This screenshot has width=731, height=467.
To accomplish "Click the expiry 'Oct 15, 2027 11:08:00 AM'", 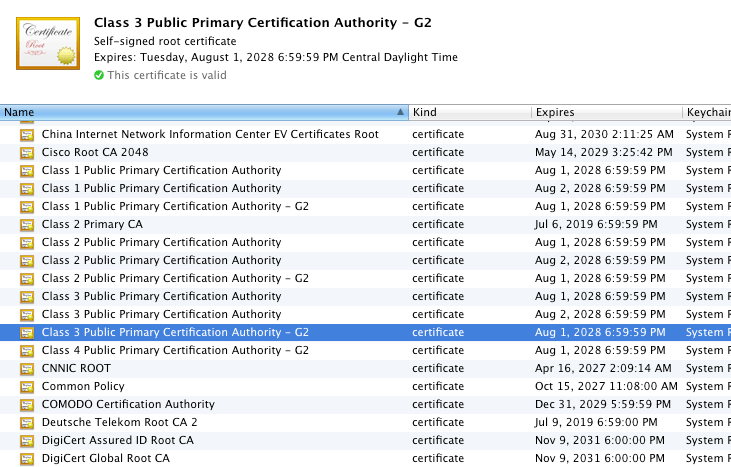I will pyautogui.click(x=606, y=386).
